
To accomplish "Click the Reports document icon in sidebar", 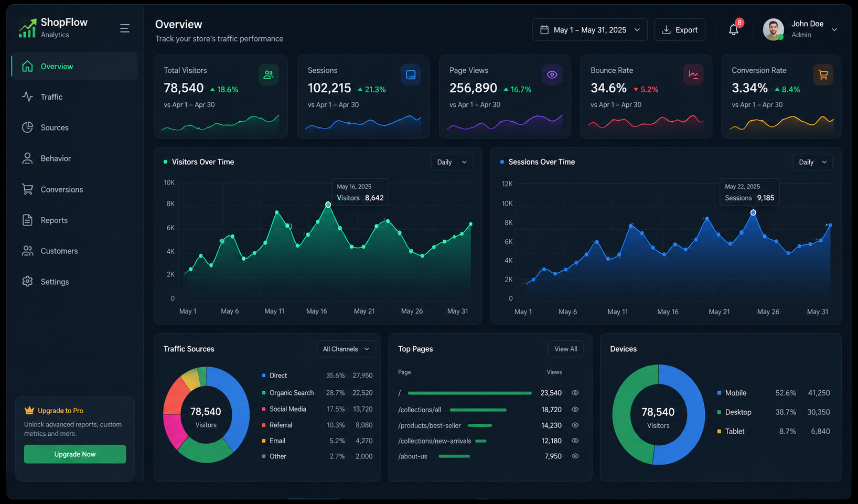I will click(27, 220).
